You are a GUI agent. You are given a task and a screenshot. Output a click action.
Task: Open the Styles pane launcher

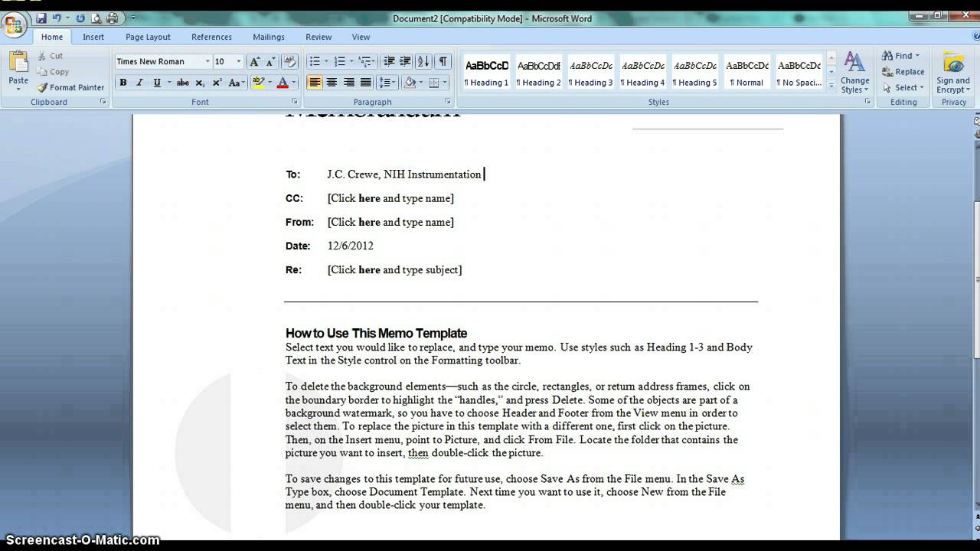[867, 102]
